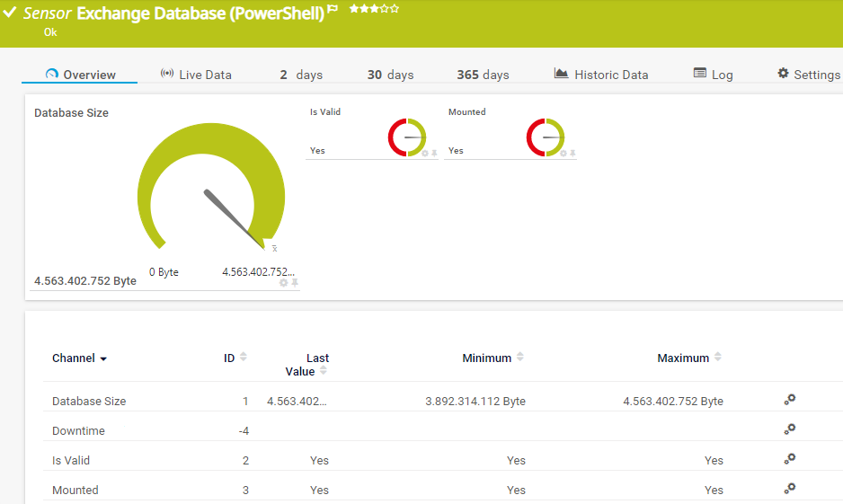The image size is (843, 504).
Task: Click the flag icon beside the sensor name
Action: [x=333, y=11]
